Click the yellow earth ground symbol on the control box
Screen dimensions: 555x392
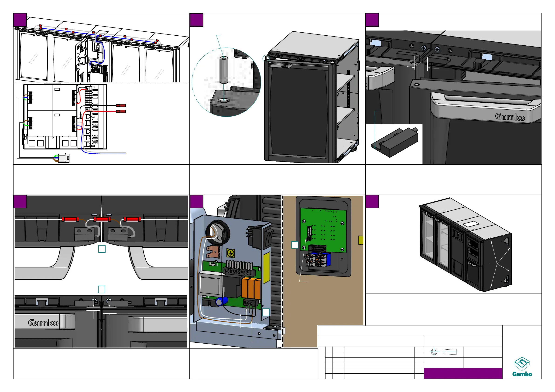[230, 253]
